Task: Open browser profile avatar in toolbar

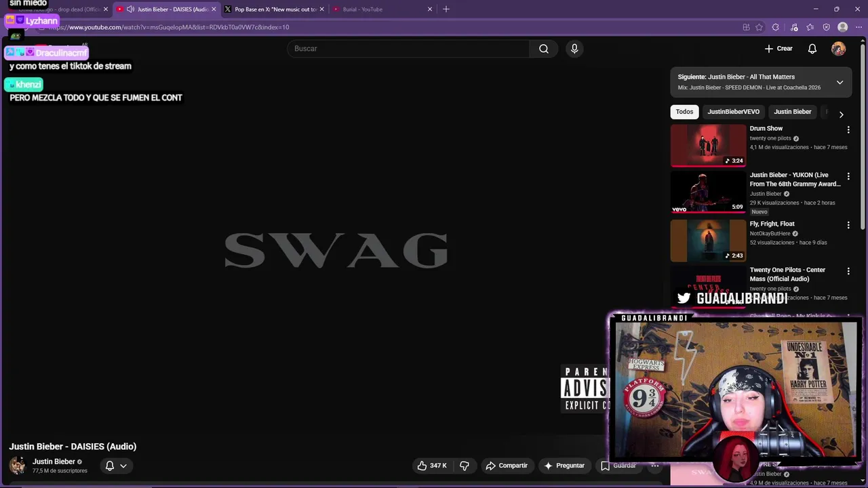Action: pyautogui.click(x=842, y=27)
